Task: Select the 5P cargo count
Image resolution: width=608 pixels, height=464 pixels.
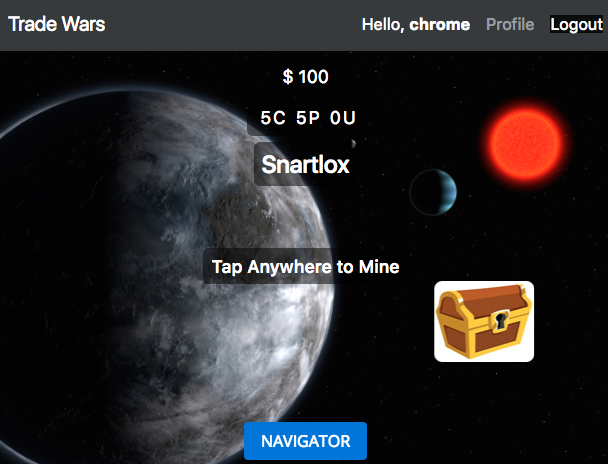Action: click(x=308, y=118)
